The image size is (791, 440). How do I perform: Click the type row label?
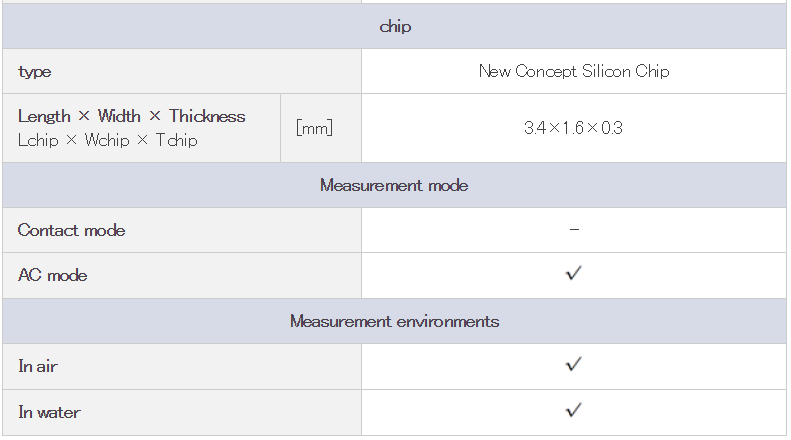34,72
